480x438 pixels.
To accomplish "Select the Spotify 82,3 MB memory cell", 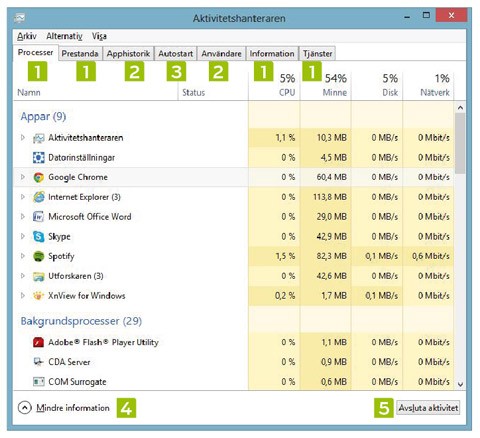I will pyautogui.click(x=325, y=256).
